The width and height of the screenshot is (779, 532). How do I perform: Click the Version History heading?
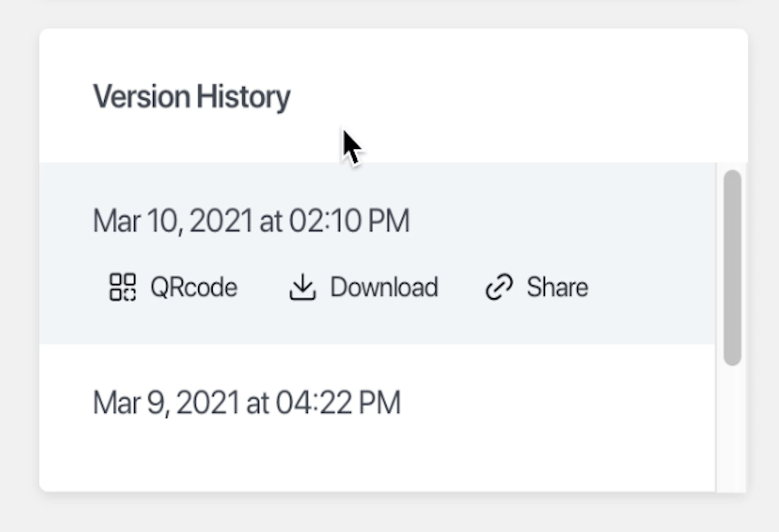pyautogui.click(x=192, y=97)
